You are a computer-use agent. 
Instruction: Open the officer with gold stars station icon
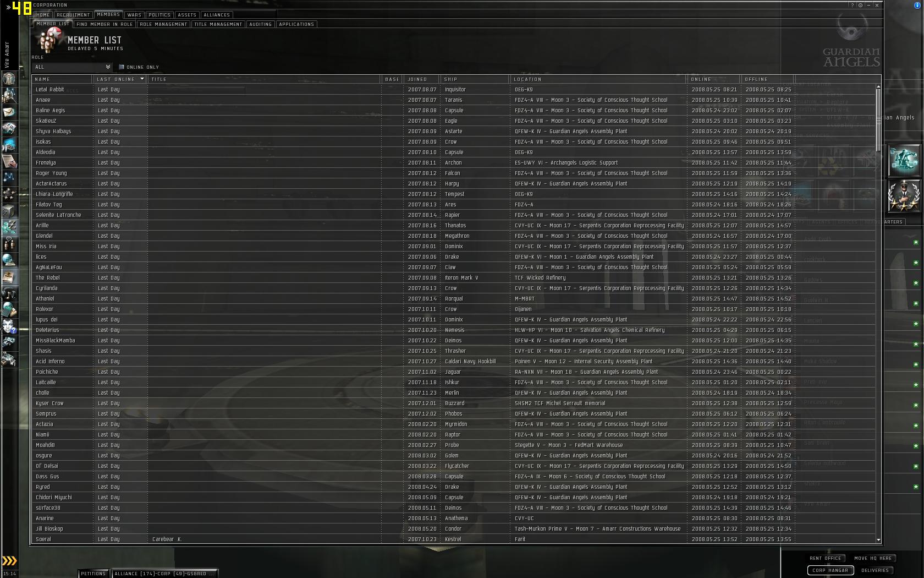click(904, 195)
